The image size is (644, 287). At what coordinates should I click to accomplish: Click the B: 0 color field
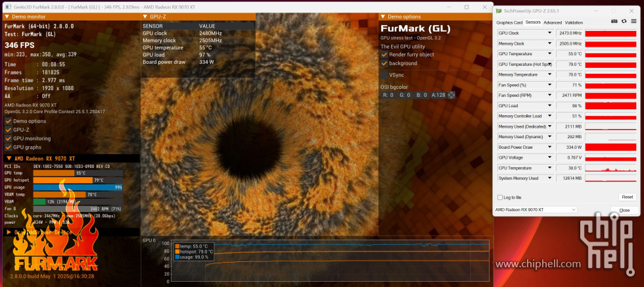click(421, 95)
